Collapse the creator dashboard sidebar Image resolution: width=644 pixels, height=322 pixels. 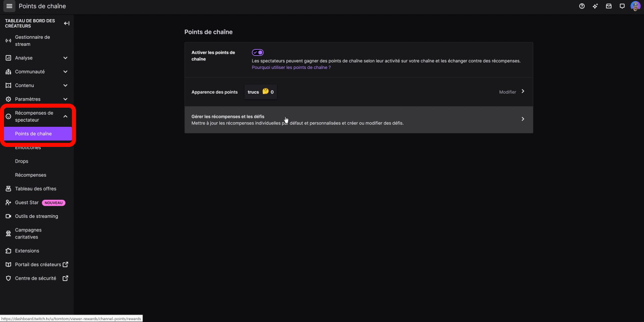66,23
